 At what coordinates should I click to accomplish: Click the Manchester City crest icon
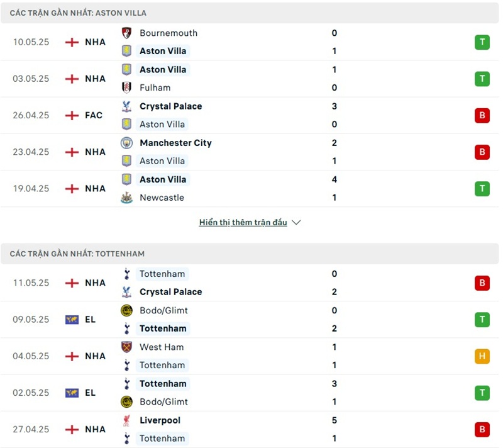click(126, 143)
